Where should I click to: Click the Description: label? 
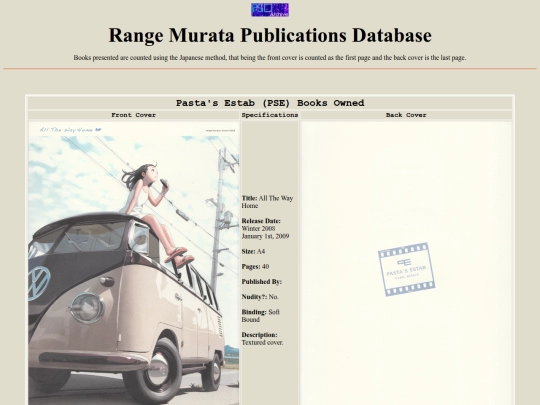tap(259, 335)
